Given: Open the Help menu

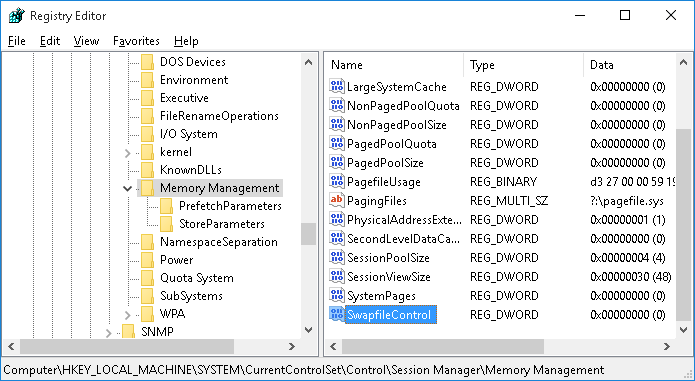Looking at the screenshot, I should tap(186, 41).
